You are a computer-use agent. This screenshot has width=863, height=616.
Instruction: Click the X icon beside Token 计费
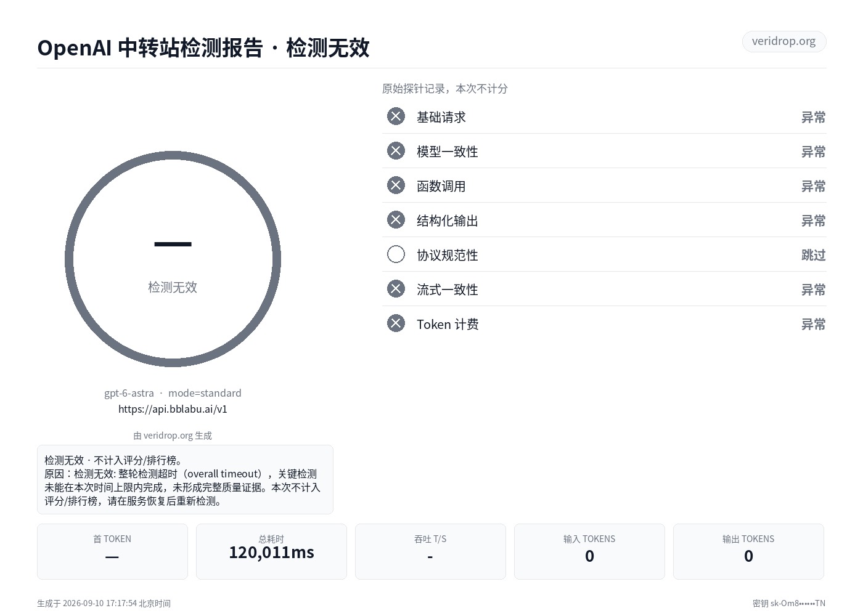pos(396,323)
